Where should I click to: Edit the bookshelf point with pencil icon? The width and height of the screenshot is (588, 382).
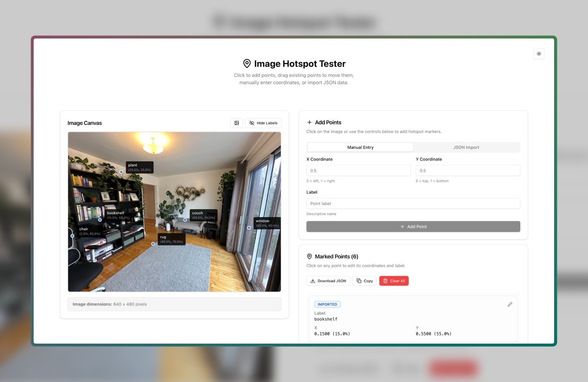coord(510,304)
